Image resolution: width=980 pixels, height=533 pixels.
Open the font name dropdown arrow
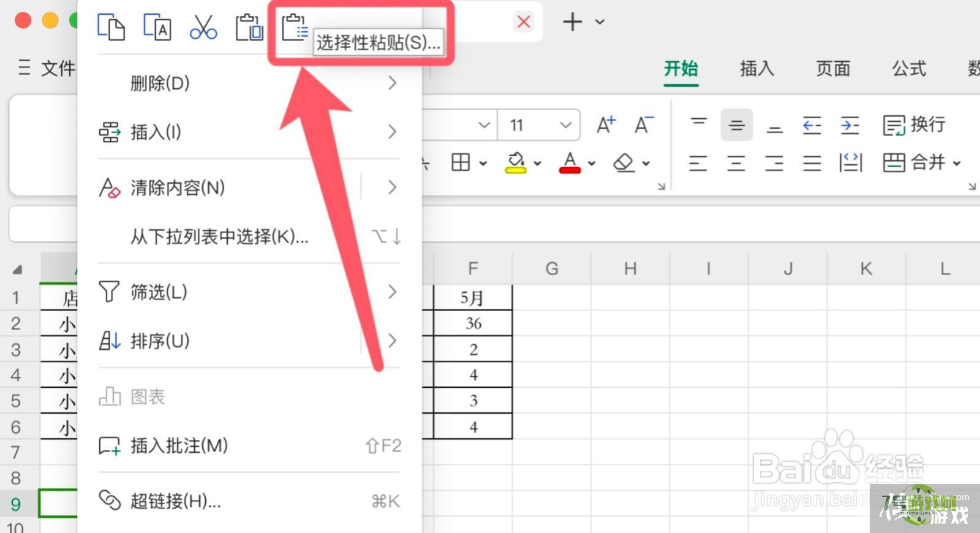pyautogui.click(x=484, y=125)
